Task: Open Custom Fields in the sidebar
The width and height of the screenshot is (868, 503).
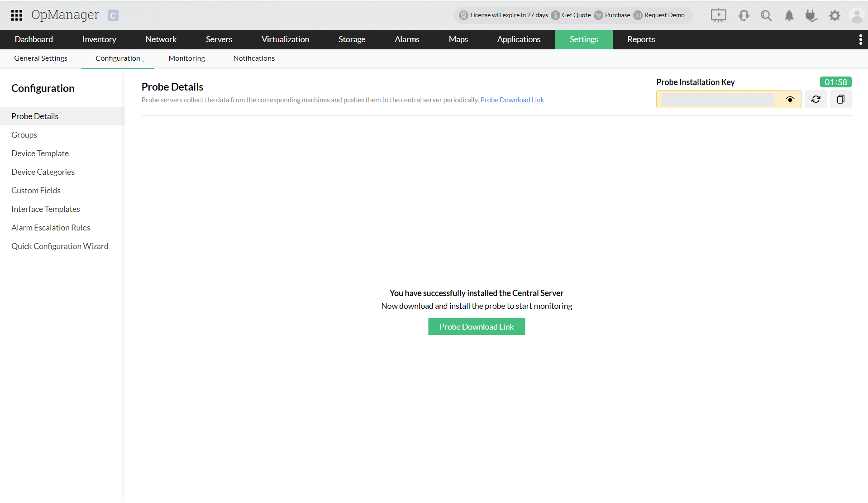Action: coord(62,191)
